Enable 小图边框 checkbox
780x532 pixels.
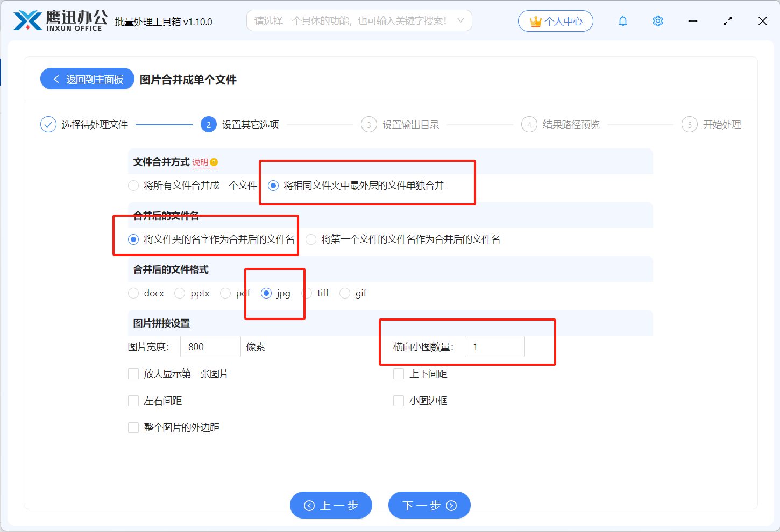(399, 401)
